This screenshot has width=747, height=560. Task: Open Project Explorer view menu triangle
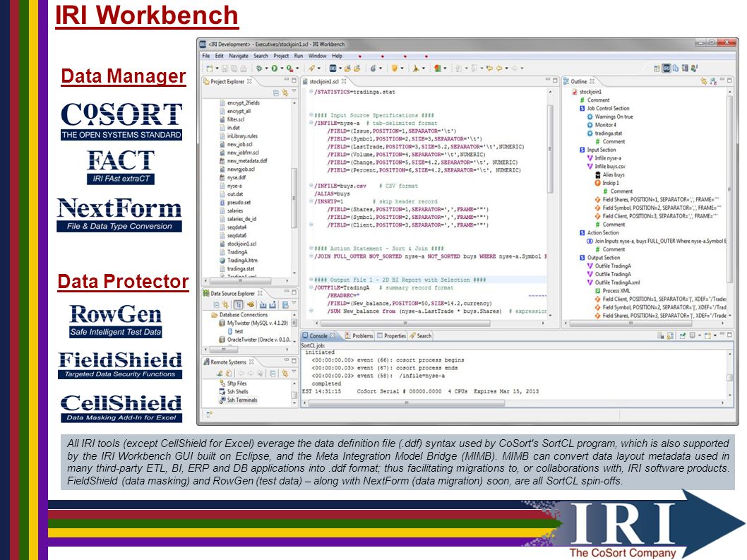coord(294,90)
